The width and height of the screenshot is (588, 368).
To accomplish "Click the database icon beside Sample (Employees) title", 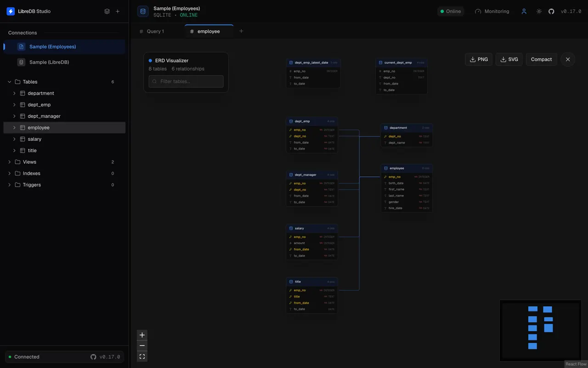I will (x=143, y=11).
